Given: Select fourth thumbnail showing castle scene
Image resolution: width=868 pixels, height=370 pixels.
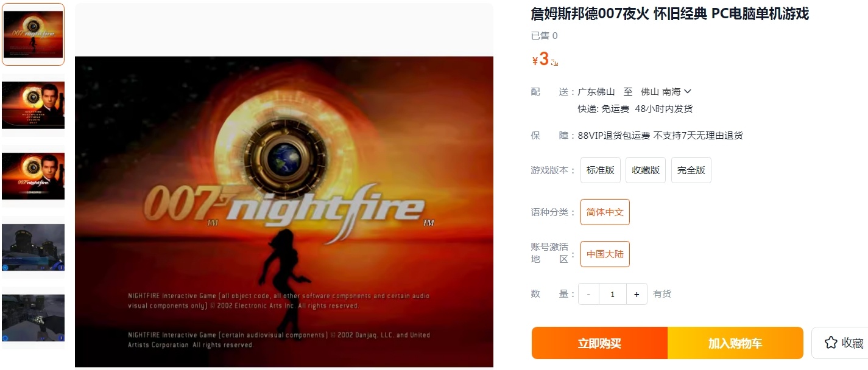Looking at the screenshot, I should pyautogui.click(x=34, y=247).
